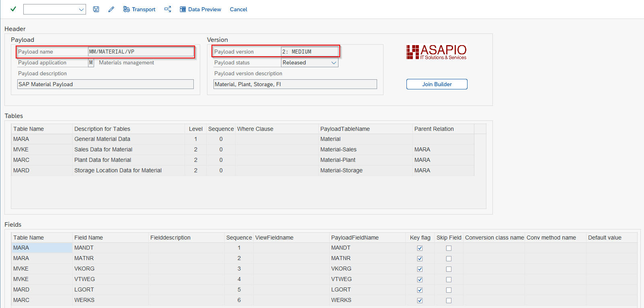The height and width of the screenshot is (308, 644).
Task: Toggle Skip Field checkbox for VTWEG
Action: [449, 279]
